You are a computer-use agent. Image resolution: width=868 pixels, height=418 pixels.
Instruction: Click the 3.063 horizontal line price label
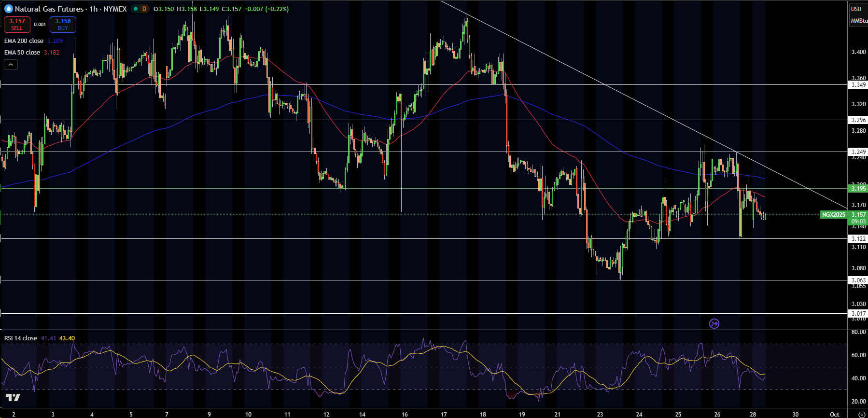point(858,280)
